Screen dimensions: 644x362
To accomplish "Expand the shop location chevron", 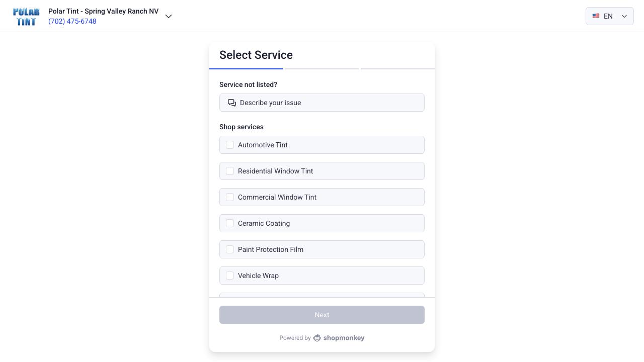I will (x=169, y=16).
